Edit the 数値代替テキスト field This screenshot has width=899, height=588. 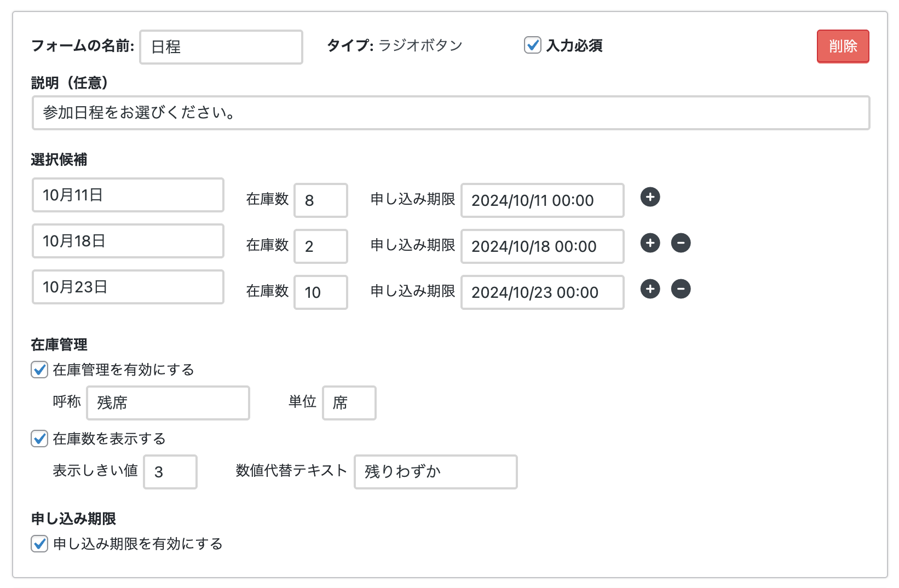(x=435, y=472)
